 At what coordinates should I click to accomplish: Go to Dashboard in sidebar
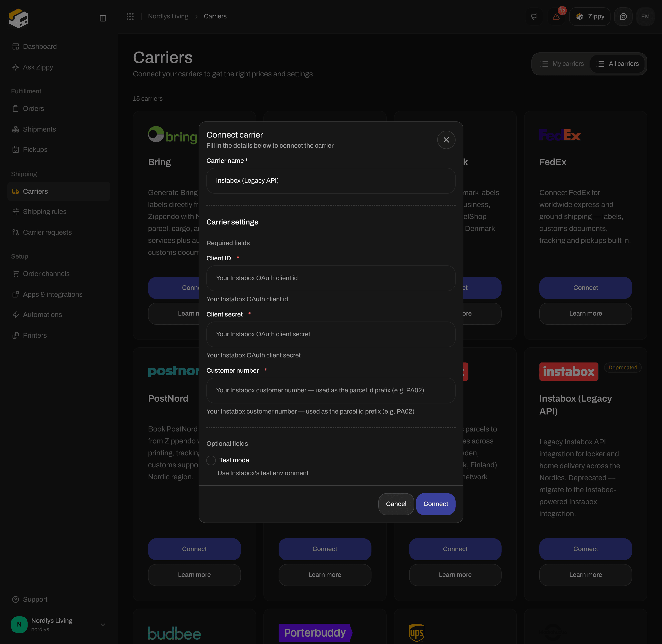(x=59, y=46)
